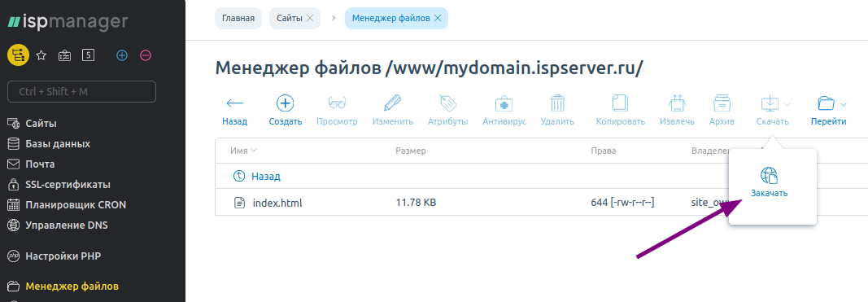Screen dimensions: 868x302
Task: Open the briefcase icon in sidebar header
Action: pos(65,55)
